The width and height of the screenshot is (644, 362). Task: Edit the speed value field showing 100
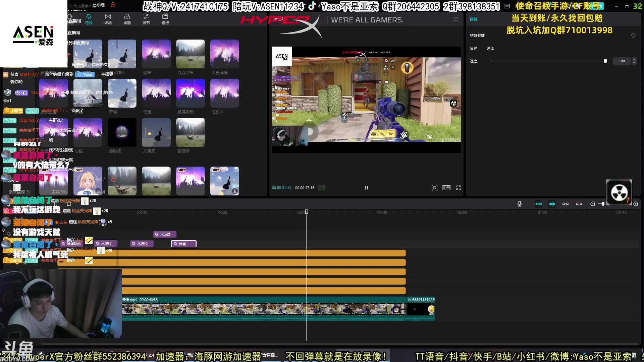point(622,61)
